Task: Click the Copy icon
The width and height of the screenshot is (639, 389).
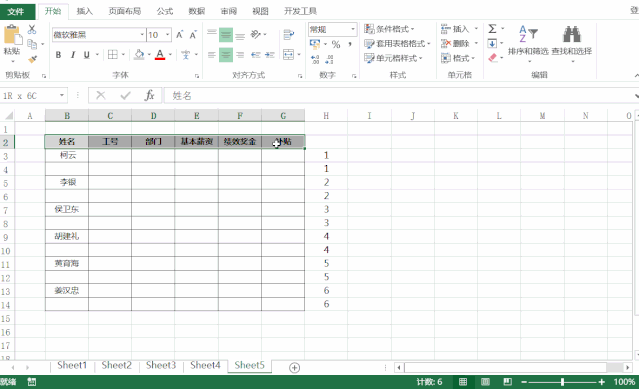Action: click(x=32, y=44)
